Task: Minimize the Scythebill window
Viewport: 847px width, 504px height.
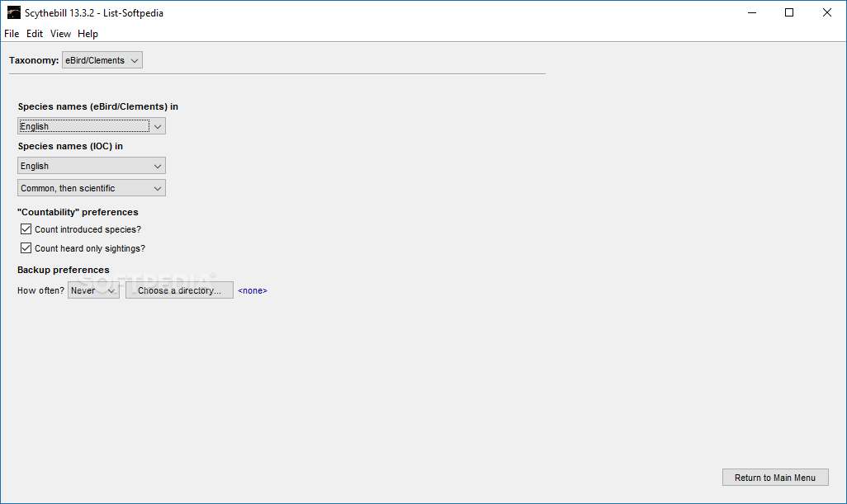Action: [751, 12]
